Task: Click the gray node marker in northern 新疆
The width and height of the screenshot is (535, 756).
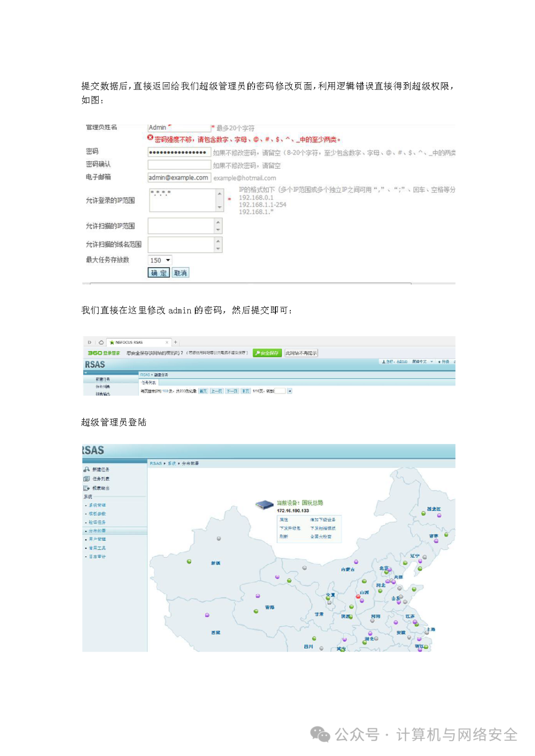Action: 218,538
